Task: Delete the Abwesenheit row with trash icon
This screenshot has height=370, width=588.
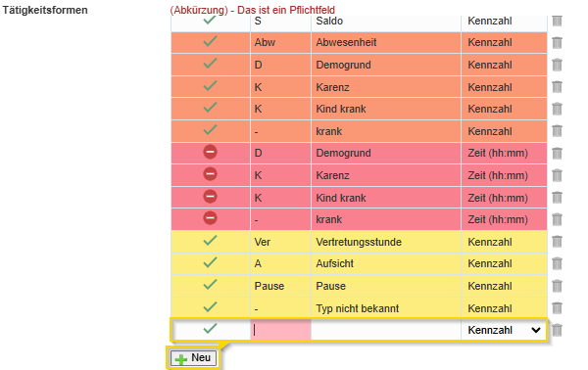Action: [x=557, y=42]
